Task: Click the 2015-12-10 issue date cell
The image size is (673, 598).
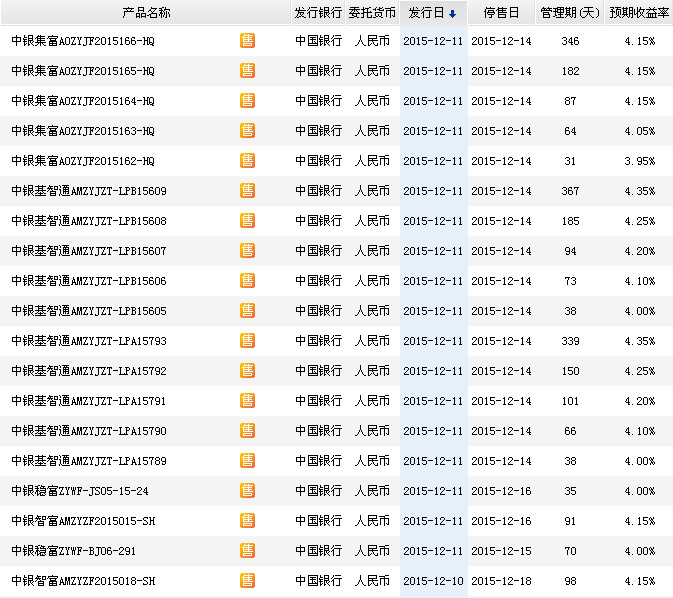Action: tap(433, 581)
